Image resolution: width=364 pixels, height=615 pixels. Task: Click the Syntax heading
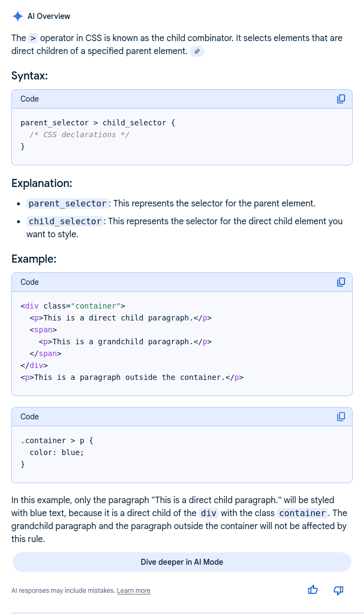pyautogui.click(x=30, y=76)
